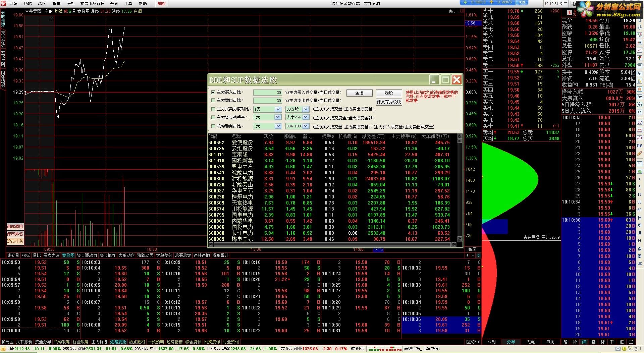Screen dimensions: 644x353
Task: Enable the 主力资金换手率 checkbox
Action: [213, 117]
